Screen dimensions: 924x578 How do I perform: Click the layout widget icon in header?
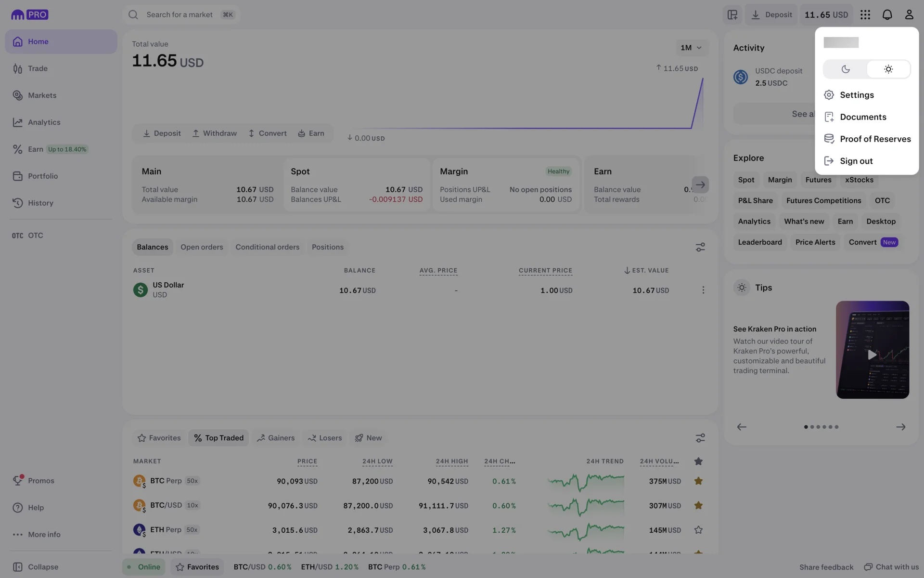(732, 14)
